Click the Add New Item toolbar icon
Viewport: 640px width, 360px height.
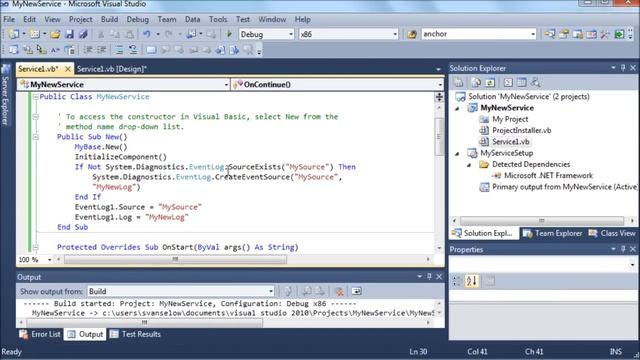pos(34,34)
